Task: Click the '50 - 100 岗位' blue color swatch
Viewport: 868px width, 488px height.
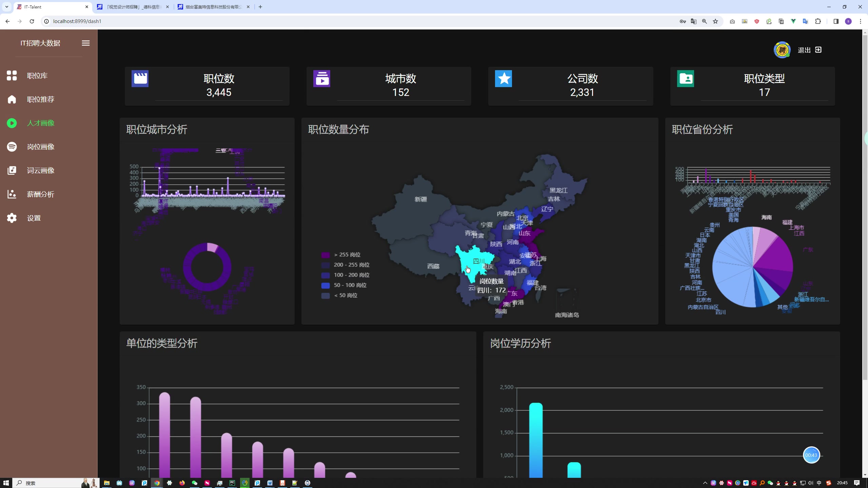Action: coord(325,285)
